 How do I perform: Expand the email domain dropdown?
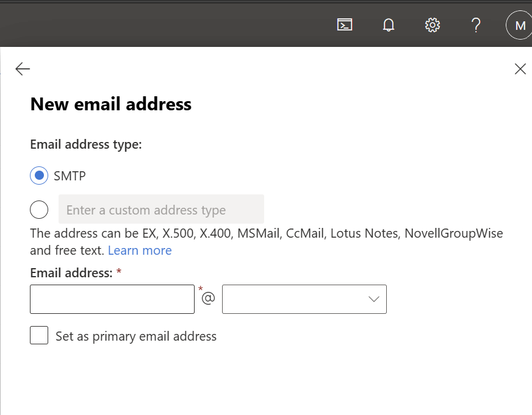[x=304, y=299]
